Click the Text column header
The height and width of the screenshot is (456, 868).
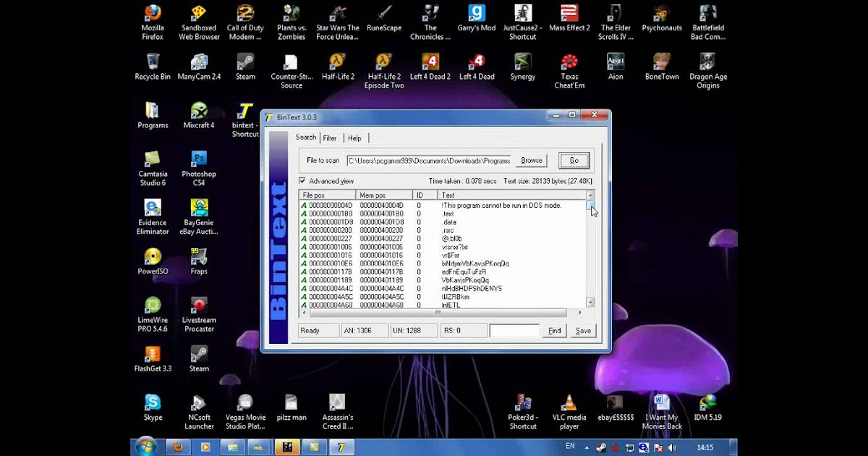[x=511, y=195]
